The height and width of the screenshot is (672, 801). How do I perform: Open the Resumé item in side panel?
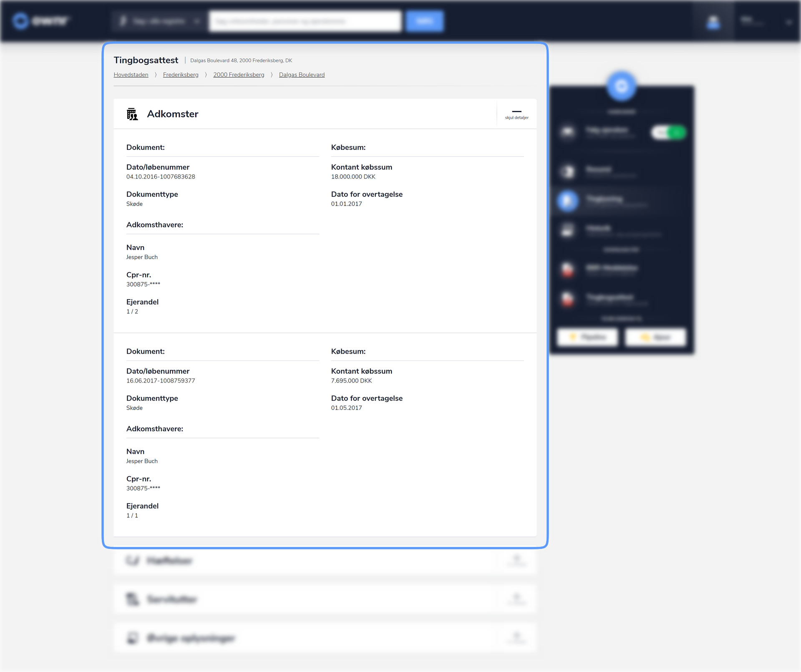tap(622, 171)
